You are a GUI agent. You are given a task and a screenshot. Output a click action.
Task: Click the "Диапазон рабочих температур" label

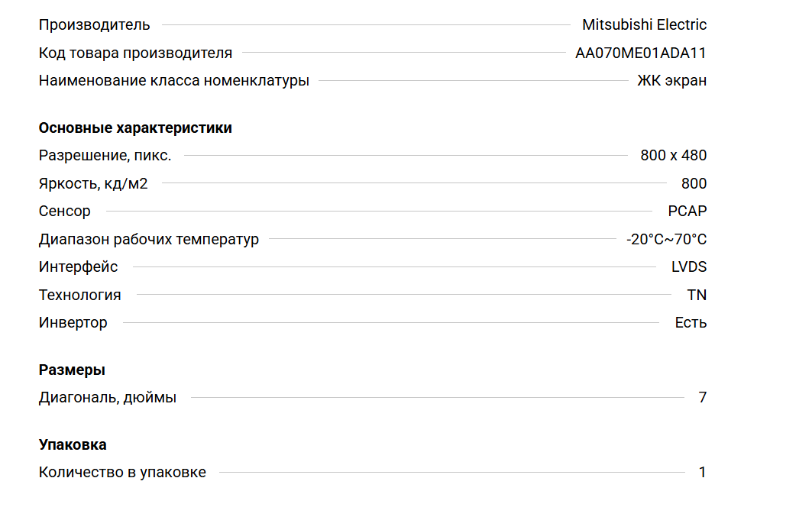[149, 239]
